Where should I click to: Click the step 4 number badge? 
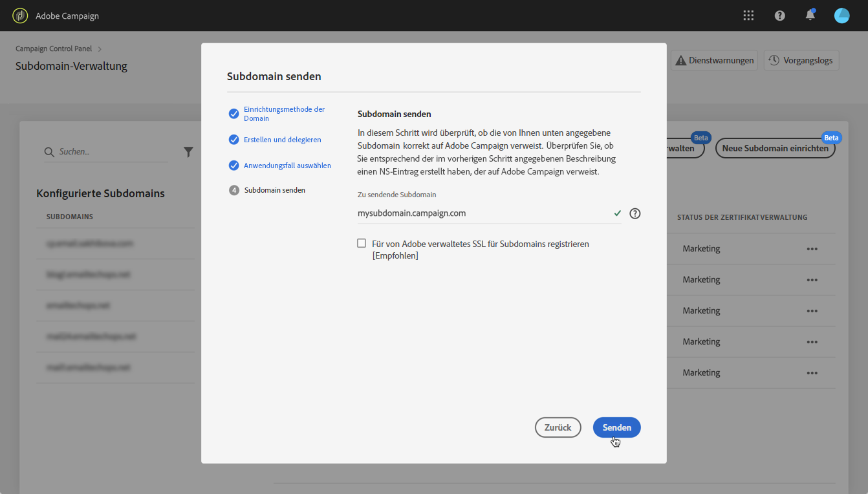tap(234, 190)
